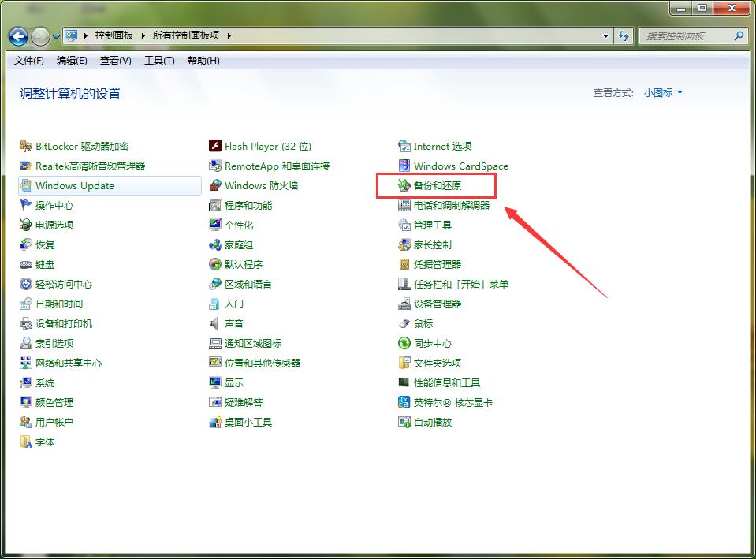The height and width of the screenshot is (559, 756).
Task: Open the 家长控制 link
Action: tap(433, 244)
